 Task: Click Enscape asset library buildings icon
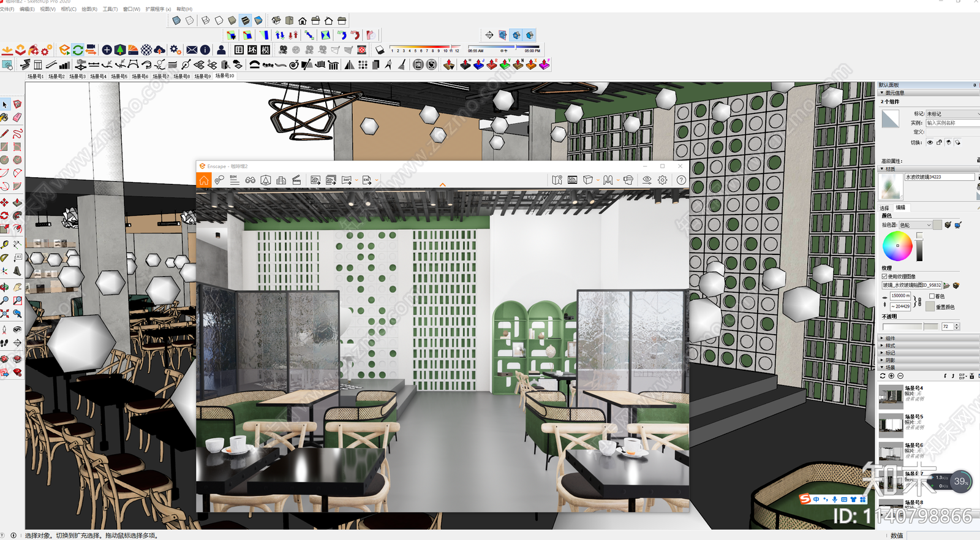click(281, 180)
